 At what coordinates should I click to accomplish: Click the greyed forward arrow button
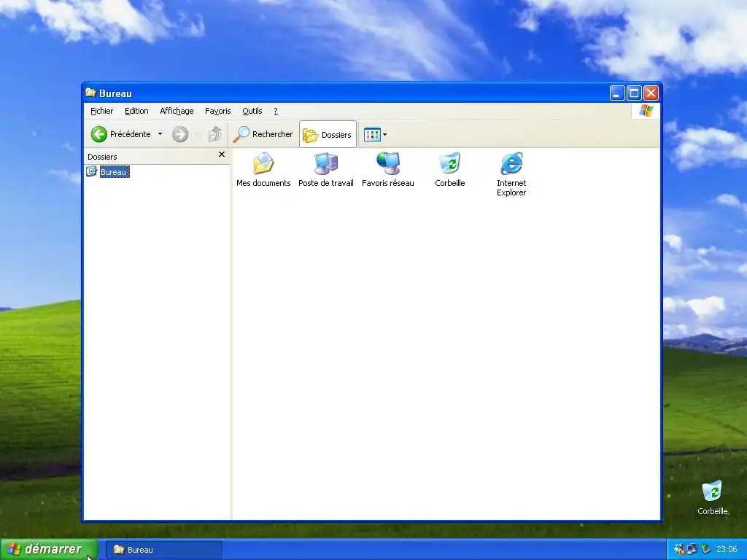180,134
